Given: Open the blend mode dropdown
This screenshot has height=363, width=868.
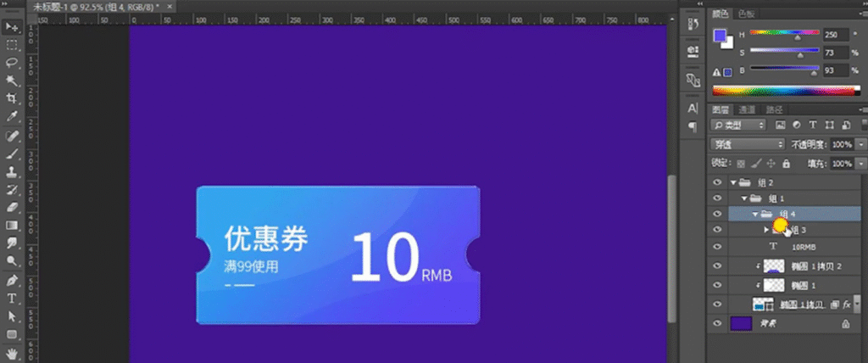Looking at the screenshot, I should click(x=748, y=145).
